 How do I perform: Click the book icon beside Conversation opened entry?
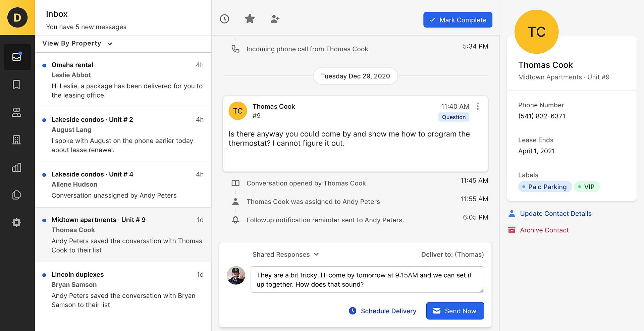point(235,183)
